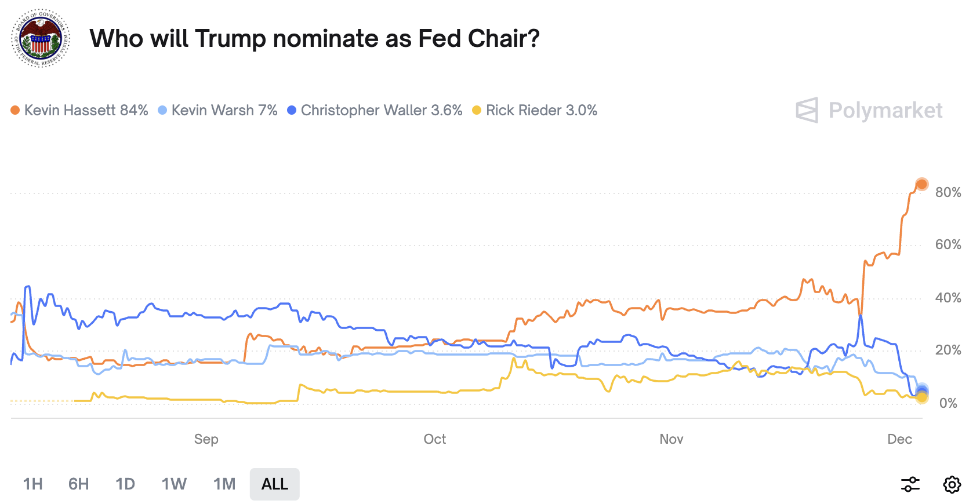This screenshot has width=980, height=504.
Task: Click the Kevin Warsh 7% legend label
Action: pyautogui.click(x=224, y=110)
